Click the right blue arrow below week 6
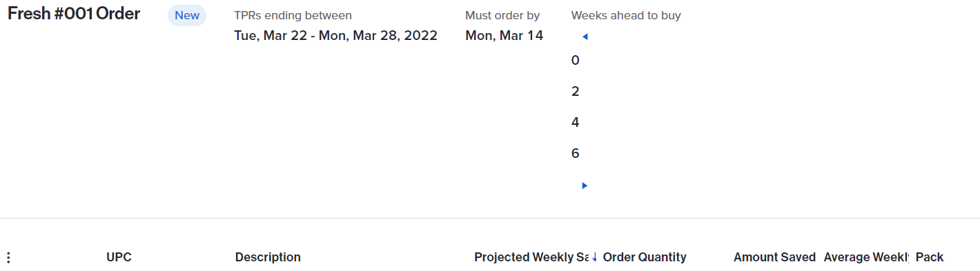Viewport: 980px width, 271px height. click(585, 185)
